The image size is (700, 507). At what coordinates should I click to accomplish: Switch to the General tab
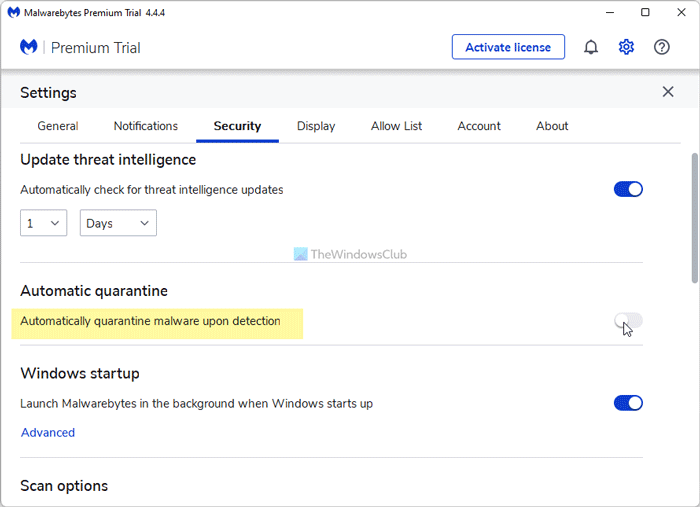[x=58, y=126]
